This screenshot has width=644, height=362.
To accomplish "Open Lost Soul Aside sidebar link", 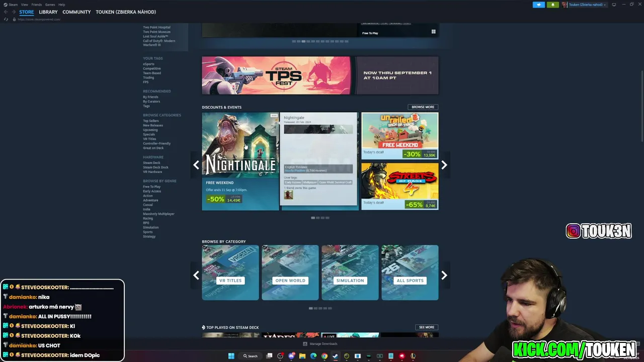I will 155,36.
